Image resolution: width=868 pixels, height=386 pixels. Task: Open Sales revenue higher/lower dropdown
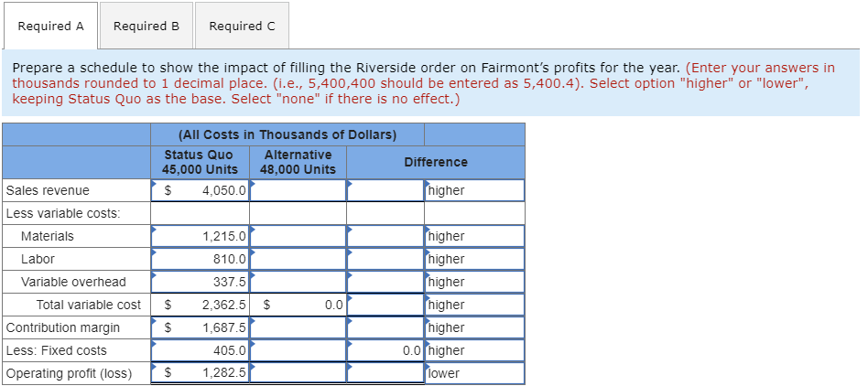(x=474, y=190)
